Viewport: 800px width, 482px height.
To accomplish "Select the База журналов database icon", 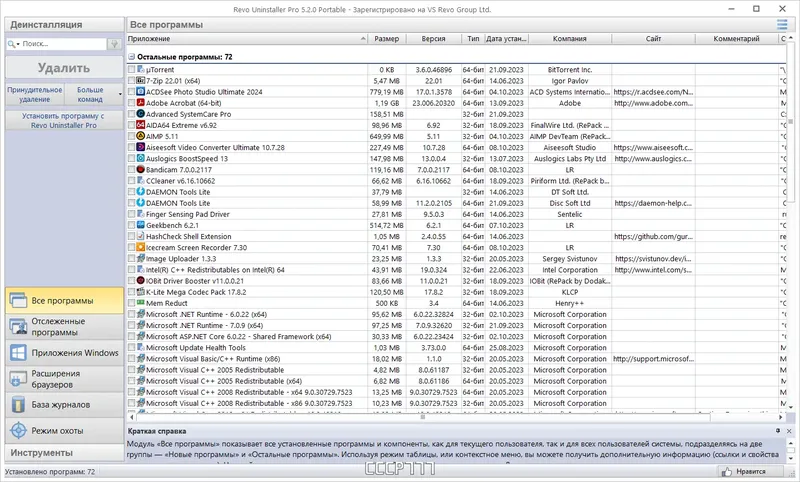I will [18, 404].
